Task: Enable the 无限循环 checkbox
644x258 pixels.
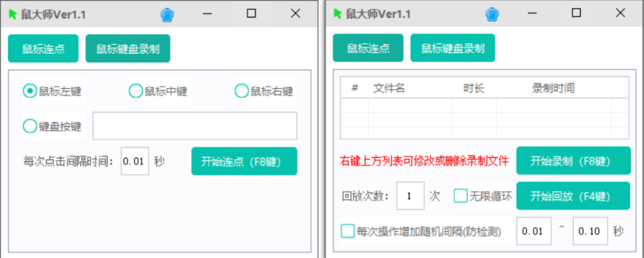Action: click(461, 196)
